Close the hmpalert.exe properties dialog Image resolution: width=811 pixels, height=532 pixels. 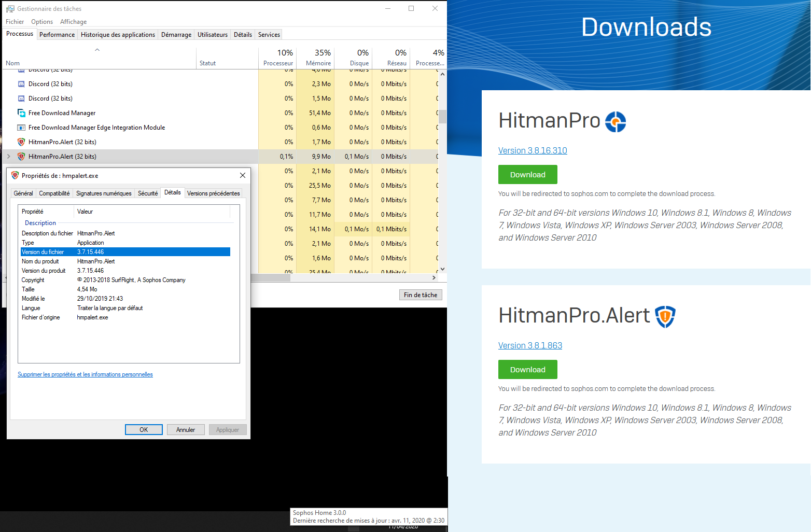[243, 175]
